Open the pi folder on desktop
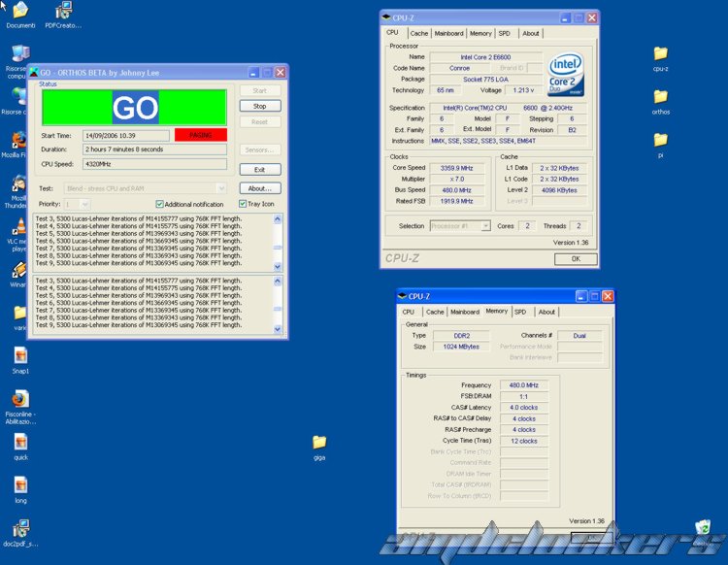728x565 pixels. (660, 140)
